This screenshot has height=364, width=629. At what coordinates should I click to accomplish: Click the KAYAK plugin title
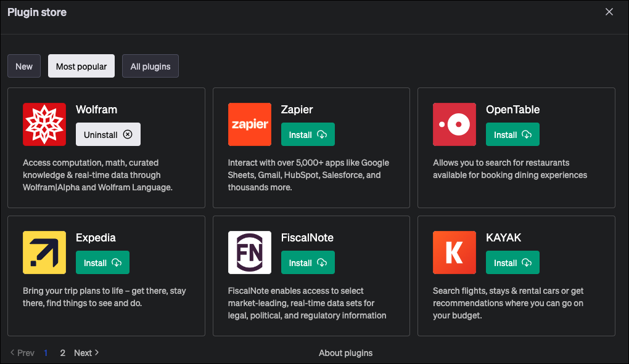pos(503,238)
